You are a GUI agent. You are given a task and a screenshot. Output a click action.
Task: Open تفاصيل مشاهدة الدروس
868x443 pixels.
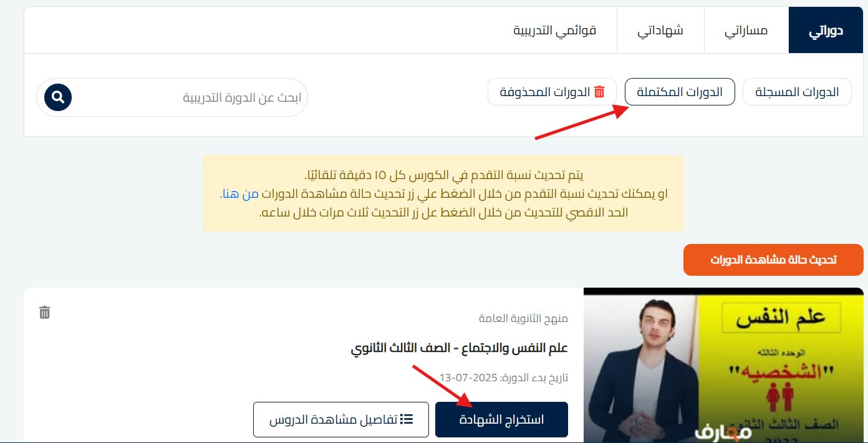(340, 419)
